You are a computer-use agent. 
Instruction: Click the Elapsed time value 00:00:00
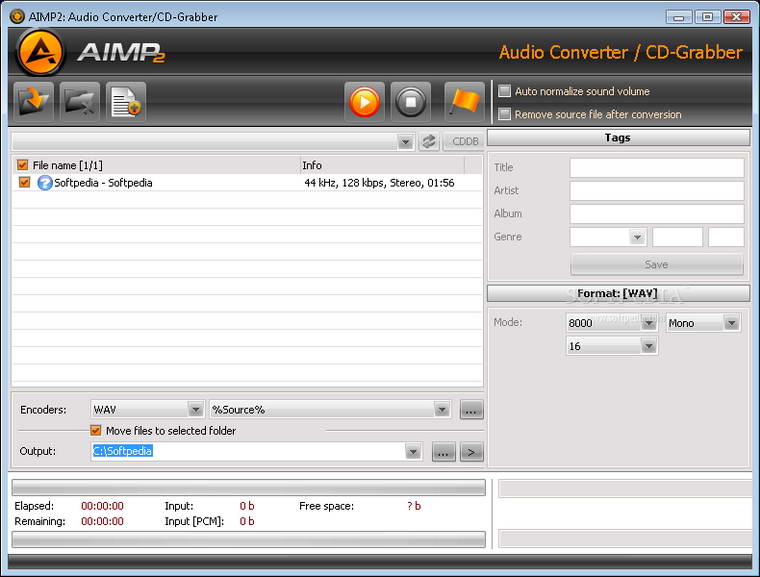(x=102, y=506)
